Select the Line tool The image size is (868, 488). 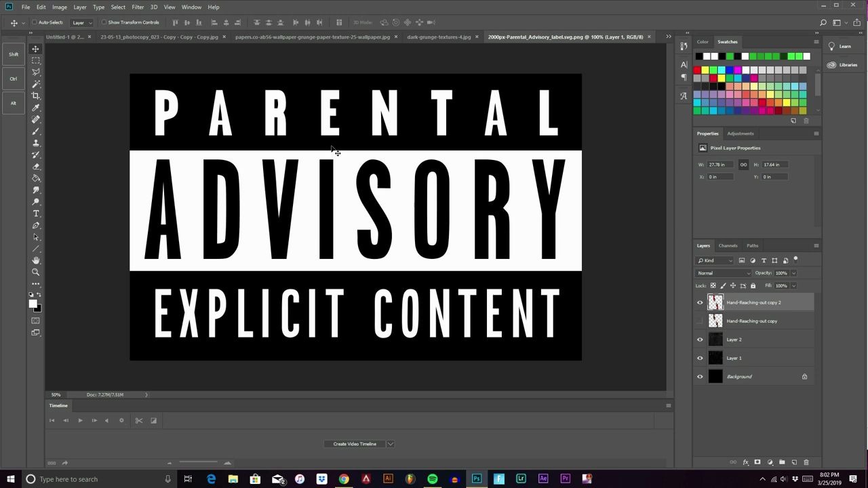[36, 249]
